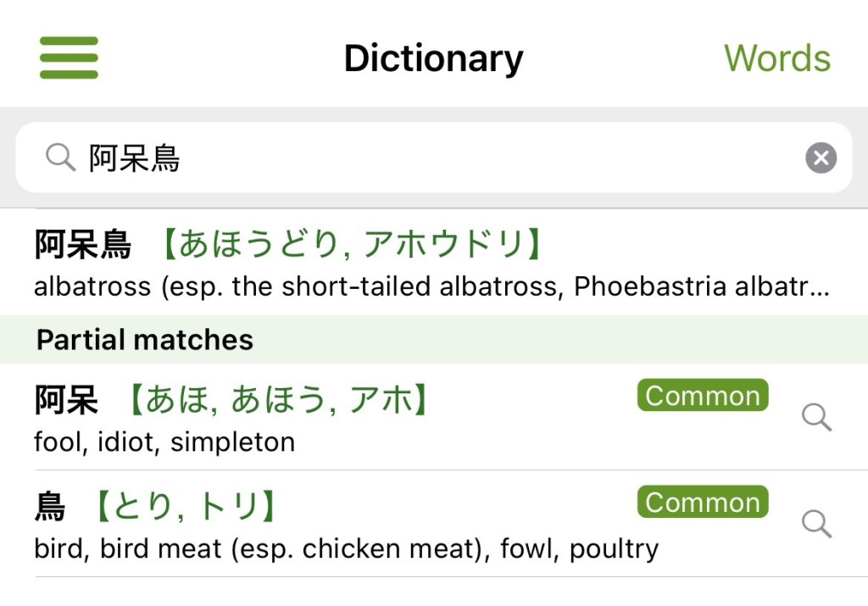The height and width of the screenshot is (606, 868).
Task: Open the Words section
Action: coord(776,58)
